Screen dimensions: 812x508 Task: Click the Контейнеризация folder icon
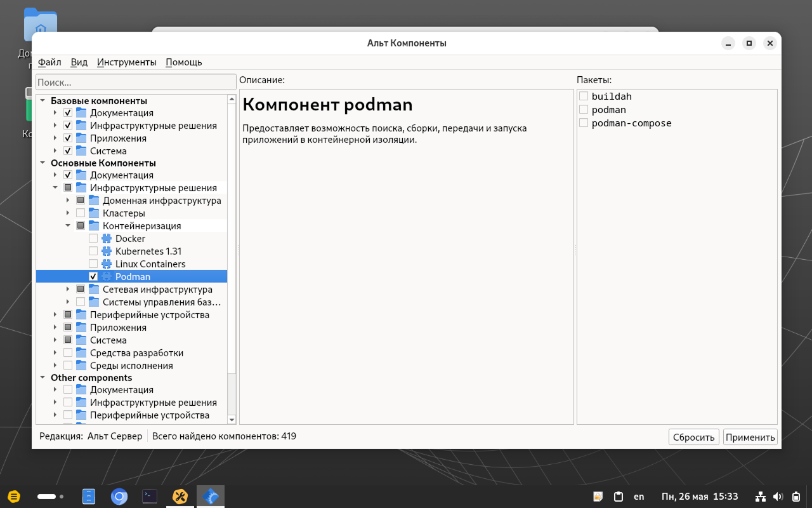click(x=94, y=225)
